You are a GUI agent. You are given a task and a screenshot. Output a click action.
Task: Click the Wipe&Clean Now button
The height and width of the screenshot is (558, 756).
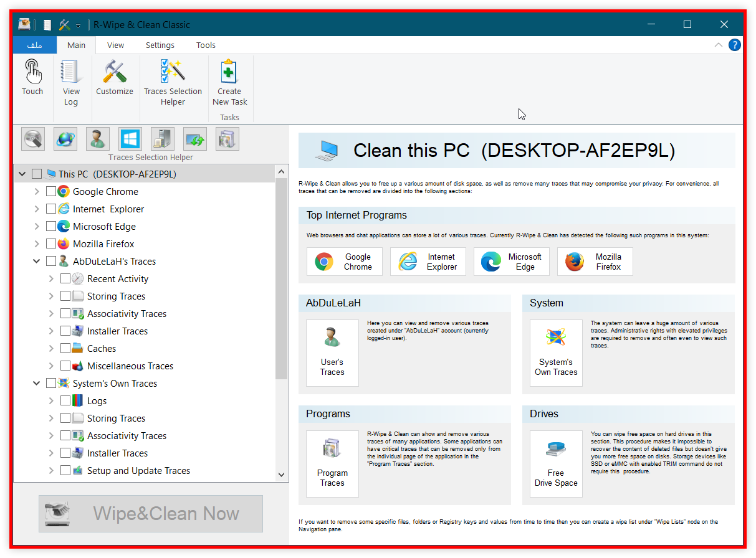point(151,514)
